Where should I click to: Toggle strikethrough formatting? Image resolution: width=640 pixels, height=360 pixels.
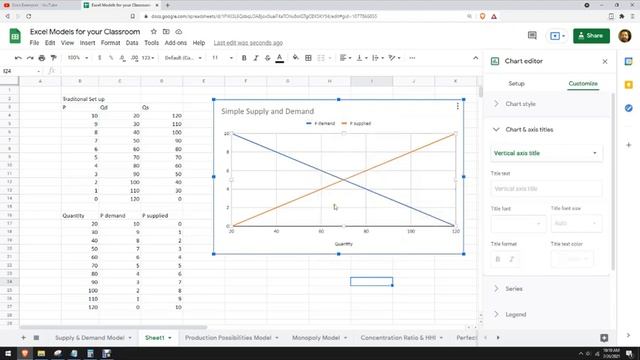pos(268,58)
